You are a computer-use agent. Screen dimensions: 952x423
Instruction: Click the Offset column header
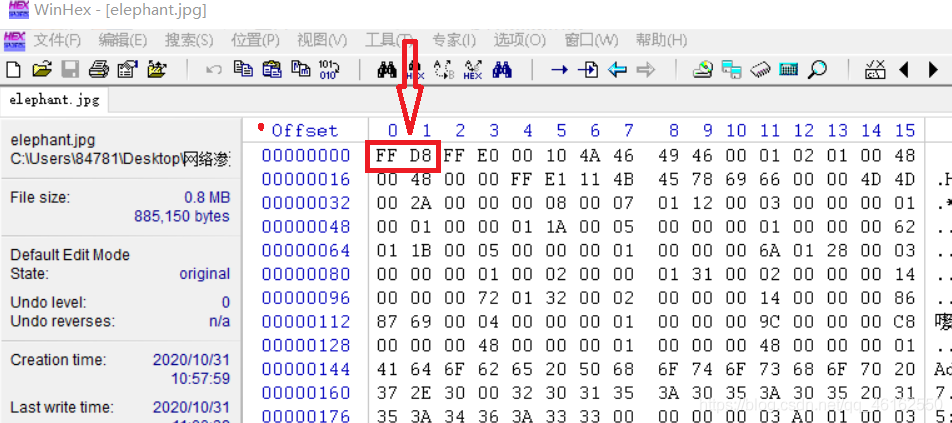[x=304, y=130]
